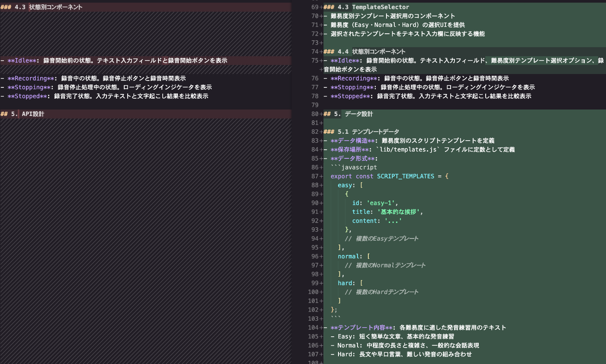Click the '**テンプレート内容**' line
Image resolution: width=606 pixels, height=364 pixels.
(415, 327)
